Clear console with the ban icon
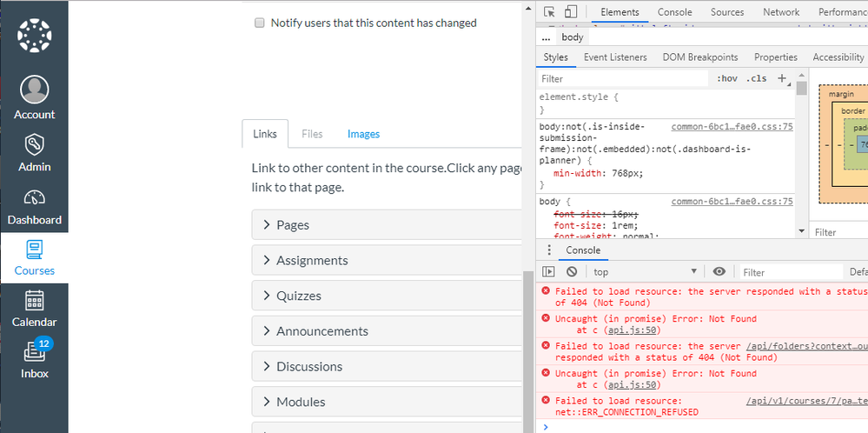The height and width of the screenshot is (433, 868). click(572, 272)
